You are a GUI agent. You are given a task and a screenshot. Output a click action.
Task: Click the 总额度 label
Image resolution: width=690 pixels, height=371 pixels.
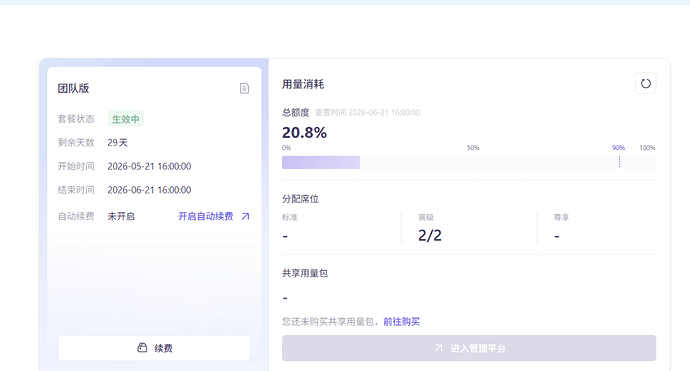296,113
